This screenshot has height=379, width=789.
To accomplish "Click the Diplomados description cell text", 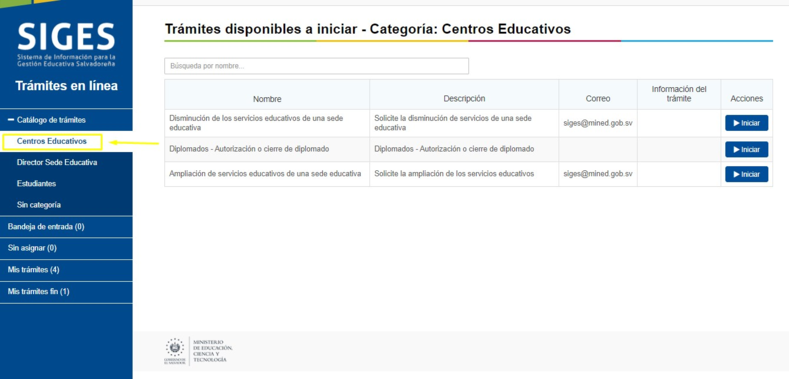I will [x=454, y=149].
